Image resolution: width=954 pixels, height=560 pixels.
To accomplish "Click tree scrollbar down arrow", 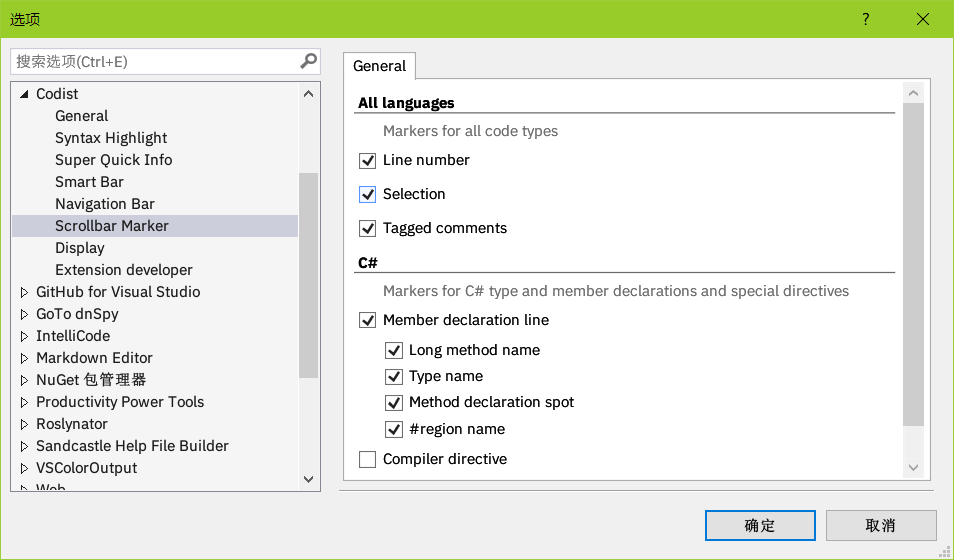I will pos(308,480).
